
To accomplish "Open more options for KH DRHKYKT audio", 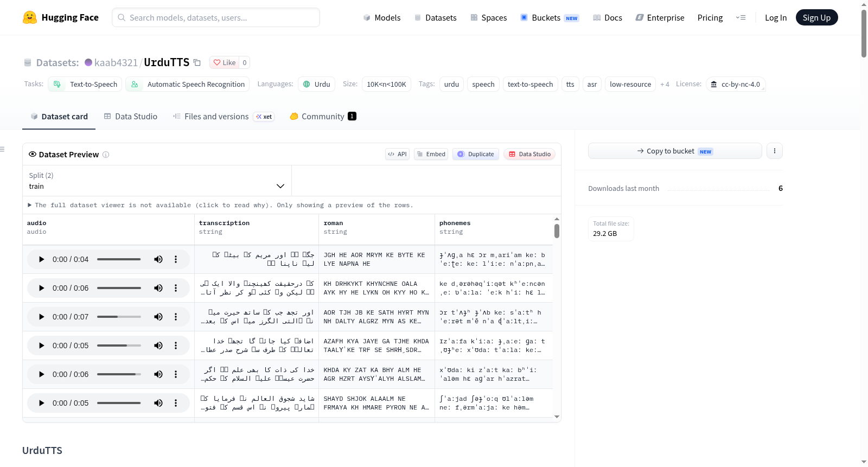I will tap(176, 288).
